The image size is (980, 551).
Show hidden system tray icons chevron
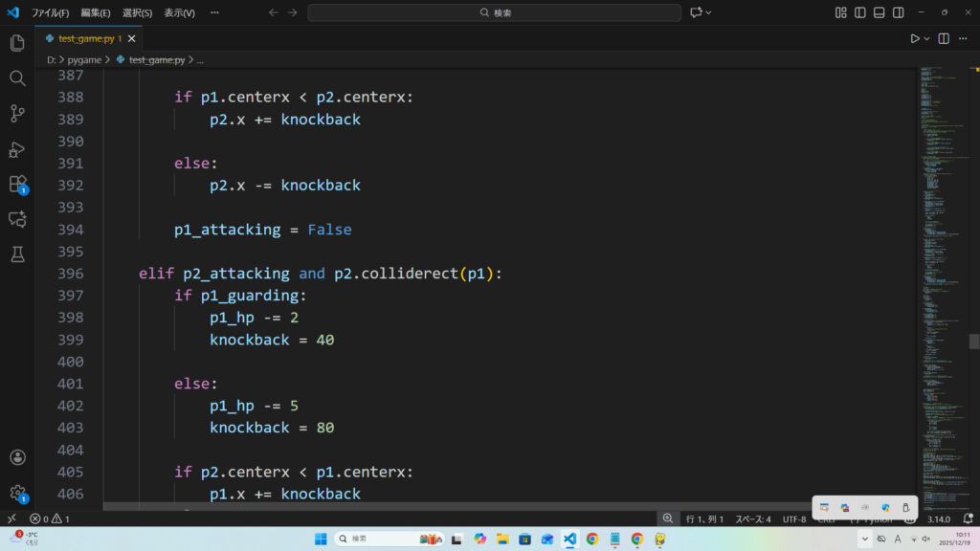(864, 539)
